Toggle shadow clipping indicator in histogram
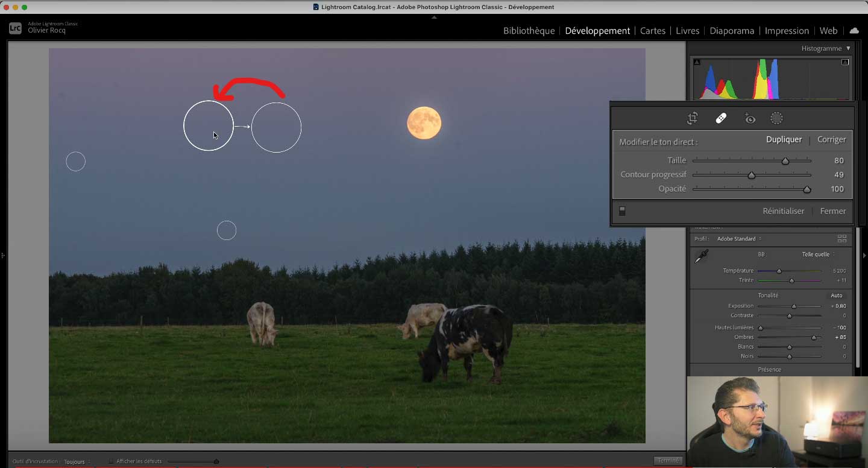 697,62
